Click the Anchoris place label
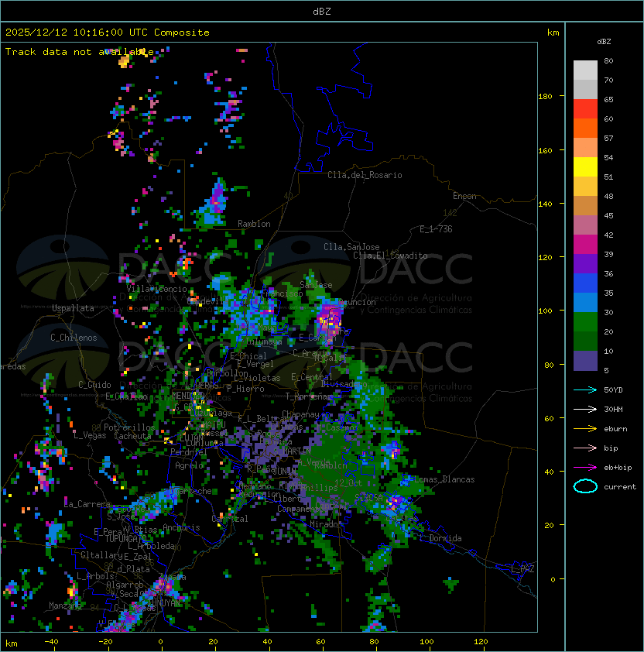Screen dimensions: 644x652 coord(181,527)
